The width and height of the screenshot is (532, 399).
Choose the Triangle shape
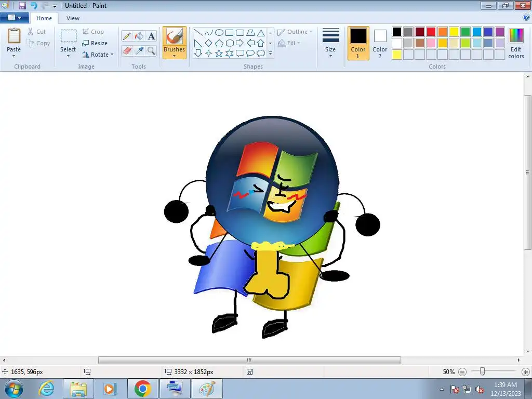coord(261,33)
